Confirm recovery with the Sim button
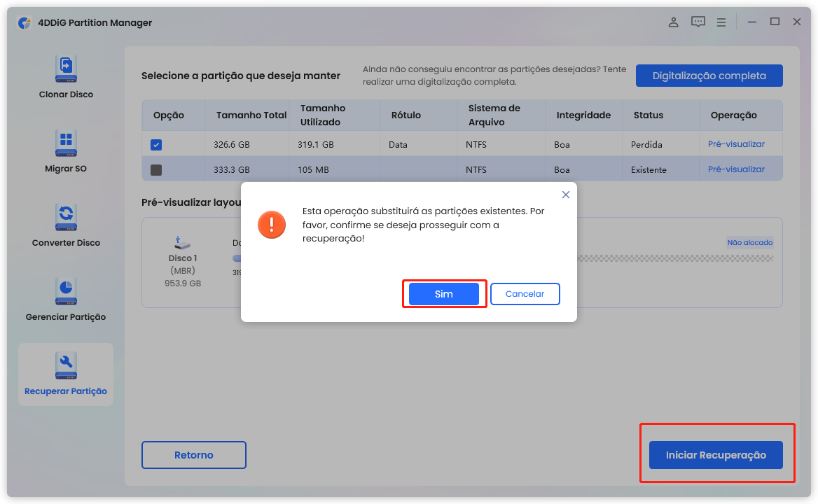Screen dimensions: 818x504 point(444,294)
